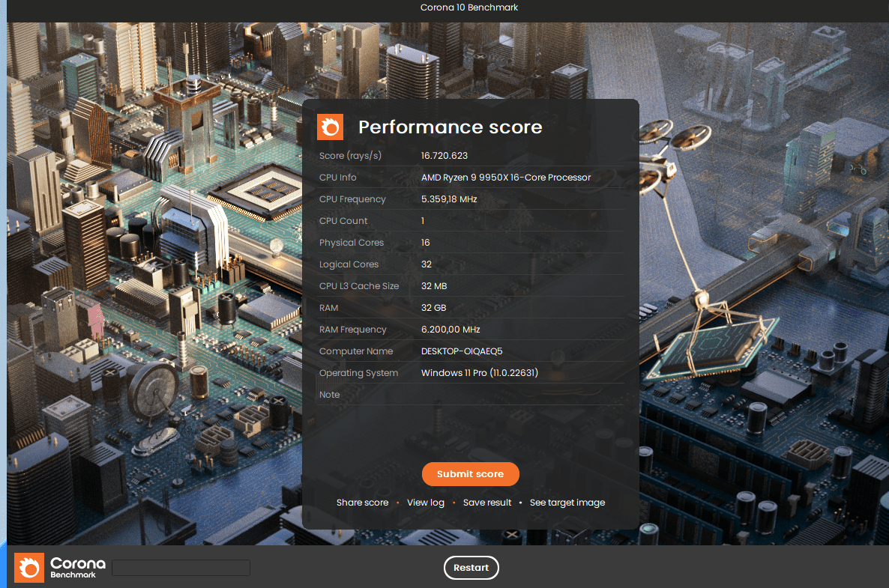The height and width of the screenshot is (588, 889).
Task: Click the Corona 10 Benchmark window title
Action: click(469, 7)
